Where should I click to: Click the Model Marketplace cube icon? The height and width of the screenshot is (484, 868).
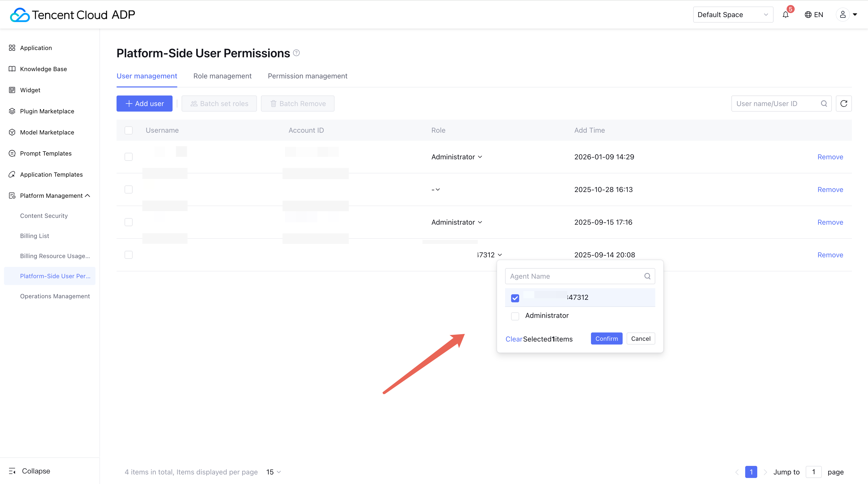(x=12, y=132)
